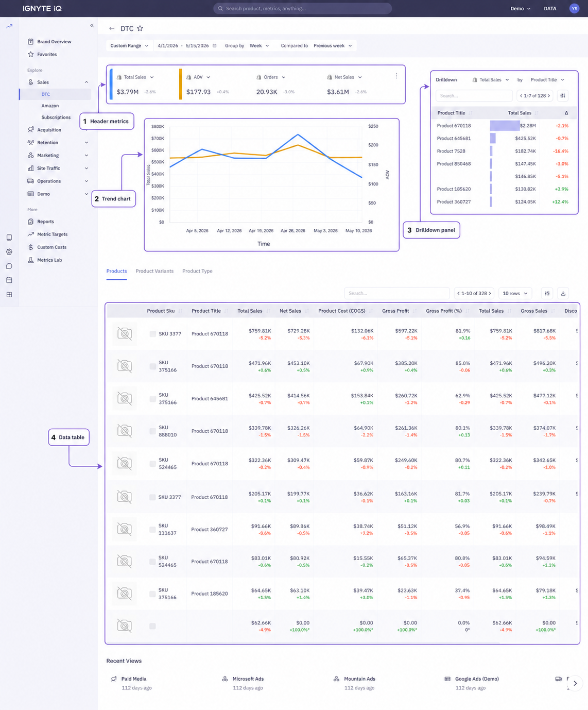Open Brand Overview in sidebar
This screenshot has height=710, width=588.
(x=54, y=42)
